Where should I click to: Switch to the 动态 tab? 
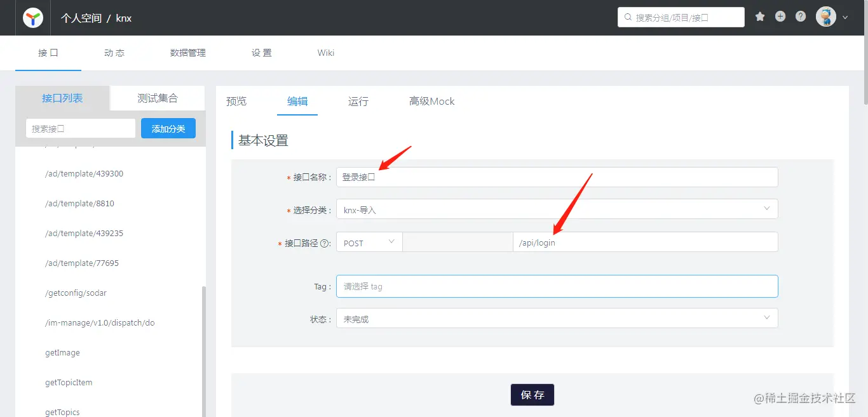[114, 53]
